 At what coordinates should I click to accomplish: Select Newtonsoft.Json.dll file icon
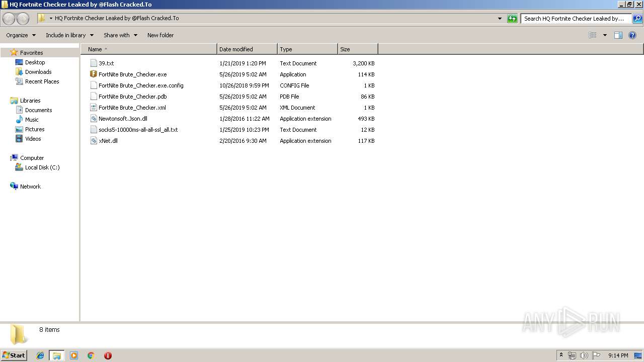pos(94,119)
